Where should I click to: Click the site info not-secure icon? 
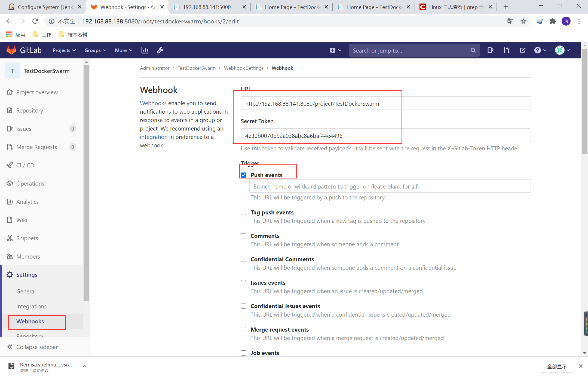tap(51, 21)
